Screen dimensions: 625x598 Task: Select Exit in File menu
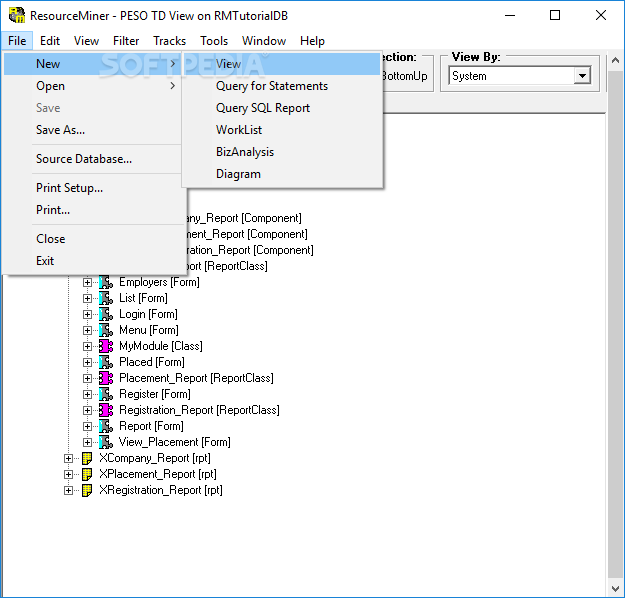92,261
